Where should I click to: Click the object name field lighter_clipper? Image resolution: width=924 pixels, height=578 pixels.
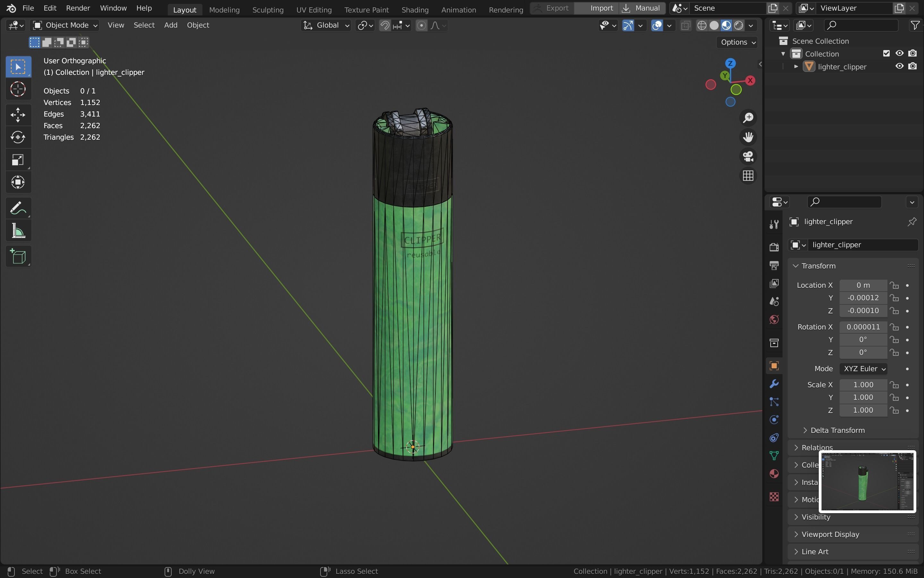pos(862,245)
